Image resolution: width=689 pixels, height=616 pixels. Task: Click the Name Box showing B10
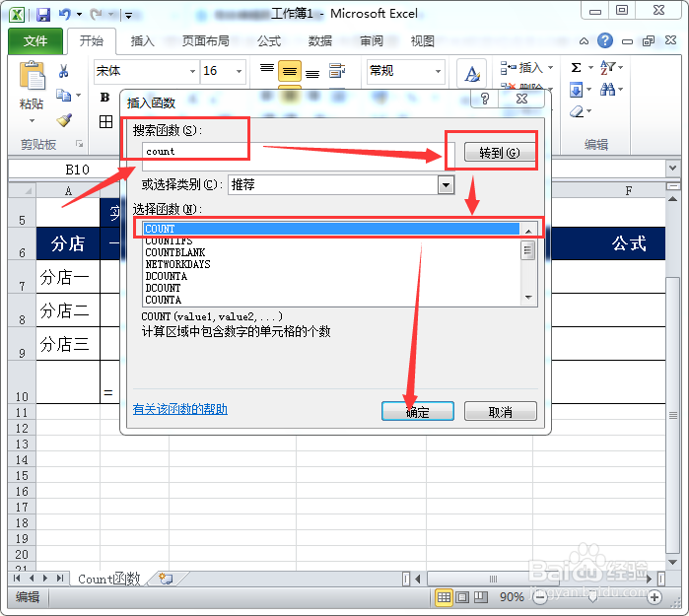pos(77,170)
